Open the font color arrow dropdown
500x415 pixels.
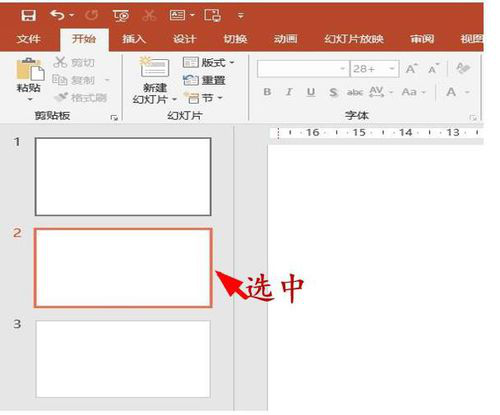coord(467,92)
